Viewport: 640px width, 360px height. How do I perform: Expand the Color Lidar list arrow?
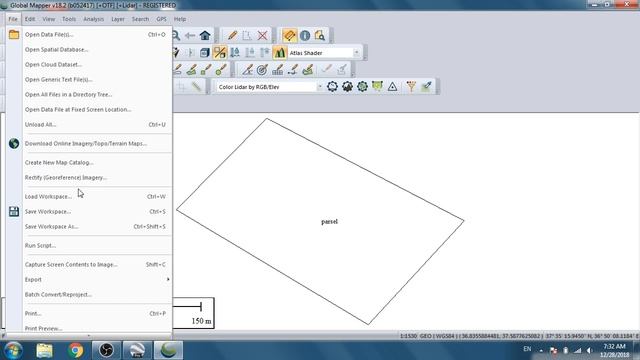click(x=320, y=87)
